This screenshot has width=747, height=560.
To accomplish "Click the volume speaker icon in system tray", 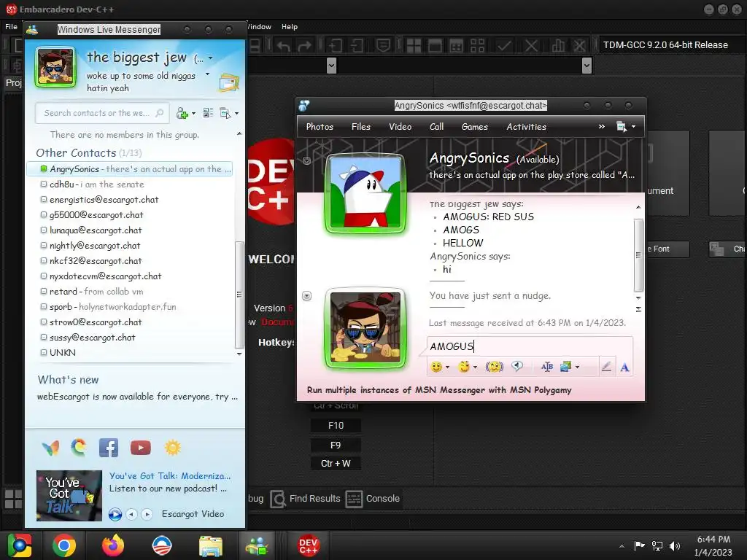I will [x=675, y=545].
